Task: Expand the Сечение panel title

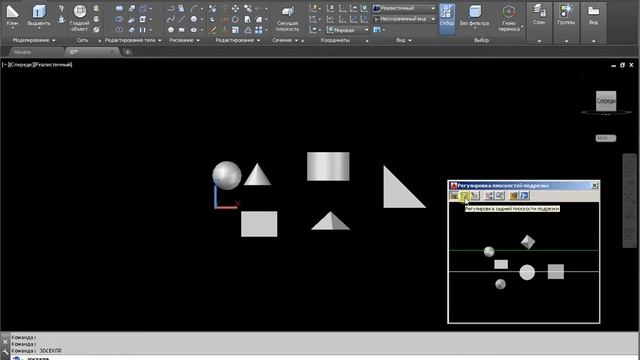Action: [285, 40]
